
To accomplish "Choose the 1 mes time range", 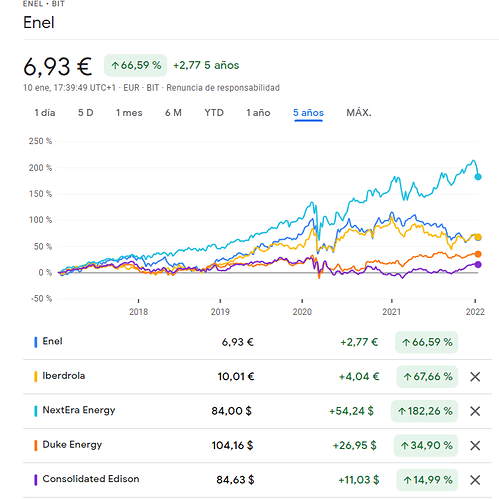I will coord(129,113).
